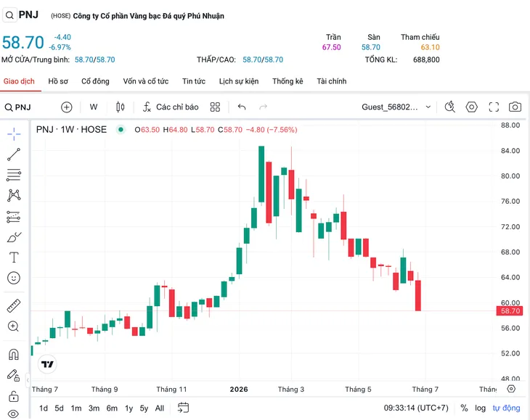Viewport: 530px width, 420px height.
Task: Open the horizontal lines tool group
Action: click(x=14, y=175)
